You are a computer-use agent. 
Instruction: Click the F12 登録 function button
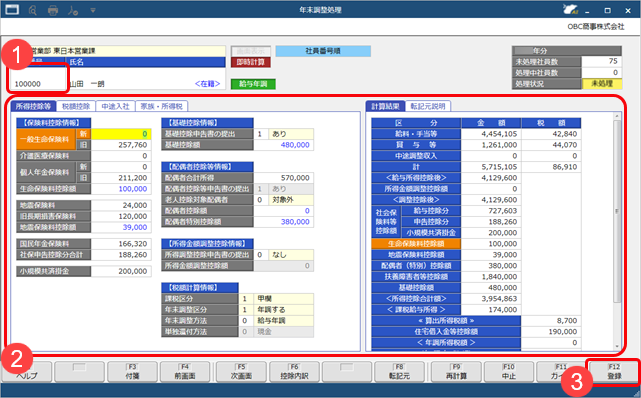point(614,371)
